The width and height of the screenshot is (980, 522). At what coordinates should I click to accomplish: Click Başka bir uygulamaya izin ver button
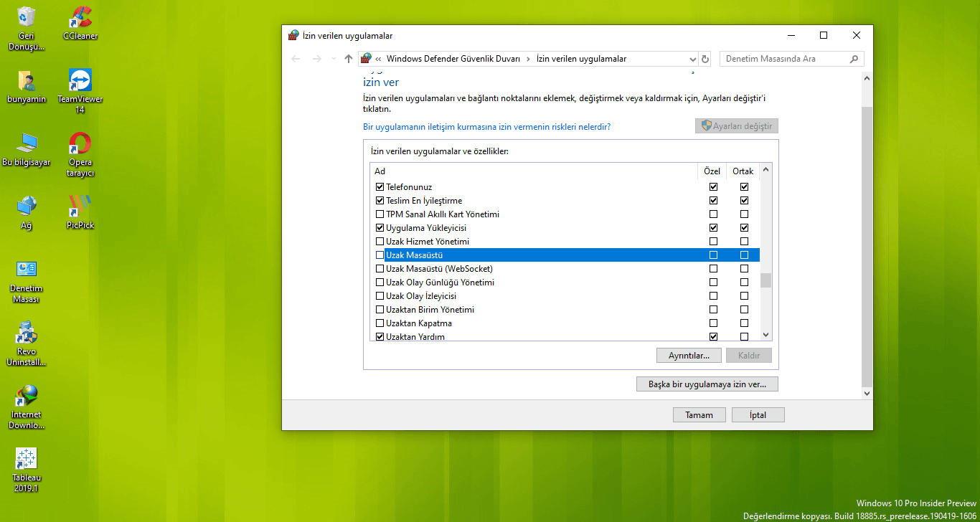(707, 384)
